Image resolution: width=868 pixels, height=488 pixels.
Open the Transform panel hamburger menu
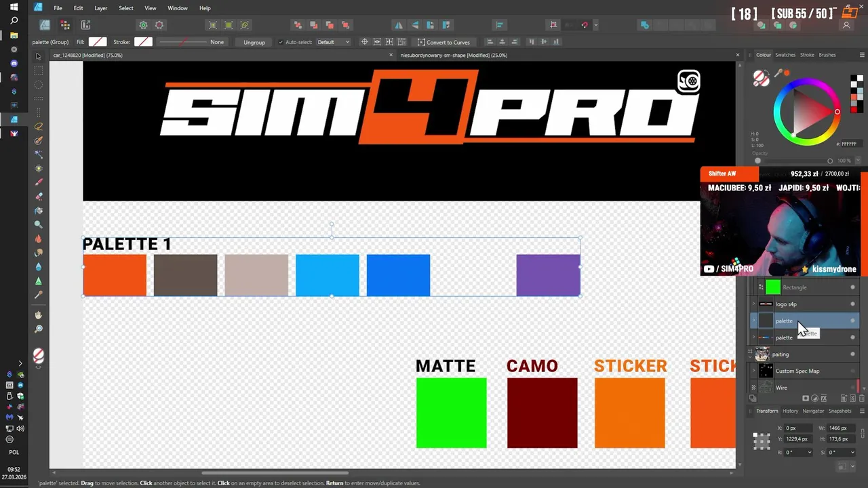pos(862,411)
